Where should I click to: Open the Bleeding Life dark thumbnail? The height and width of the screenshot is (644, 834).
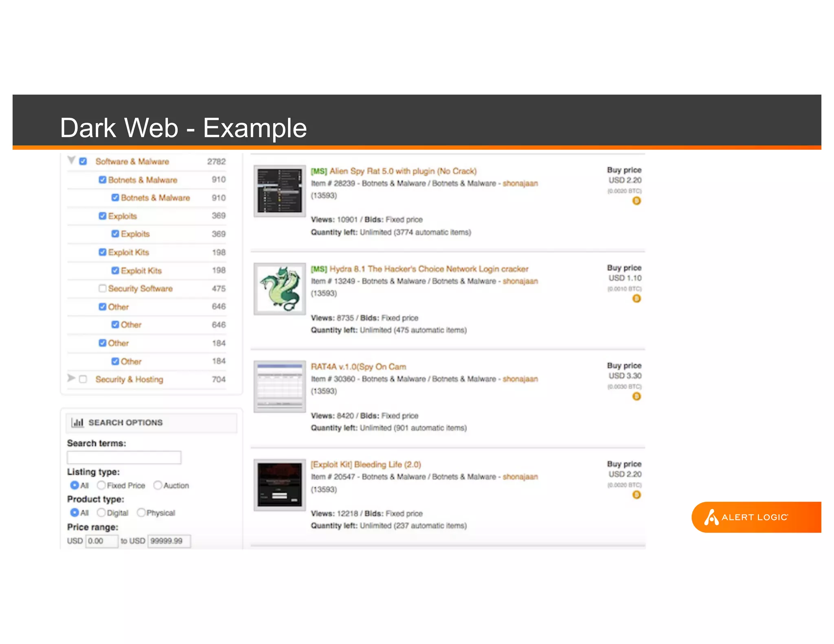click(x=280, y=485)
